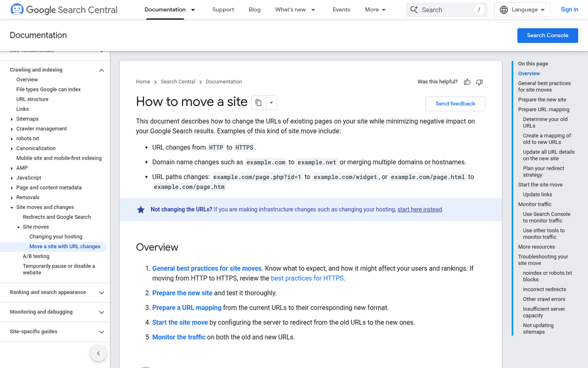Image resolution: width=588 pixels, height=368 pixels.
Task: Click the star icon in note banner
Action: (x=141, y=210)
